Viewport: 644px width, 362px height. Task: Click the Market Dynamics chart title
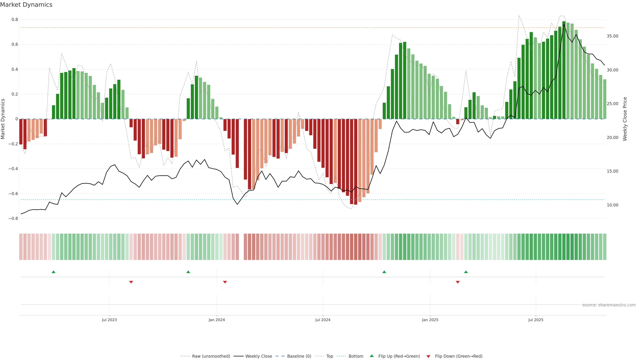click(x=26, y=5)
